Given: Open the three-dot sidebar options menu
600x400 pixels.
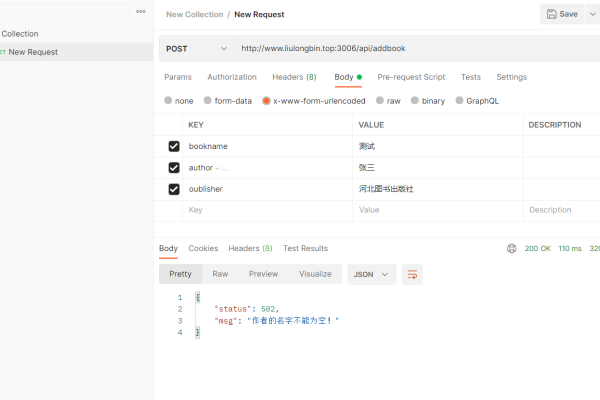Looking at the screenshot, I should pyautogui.click(x=141, y=12).
